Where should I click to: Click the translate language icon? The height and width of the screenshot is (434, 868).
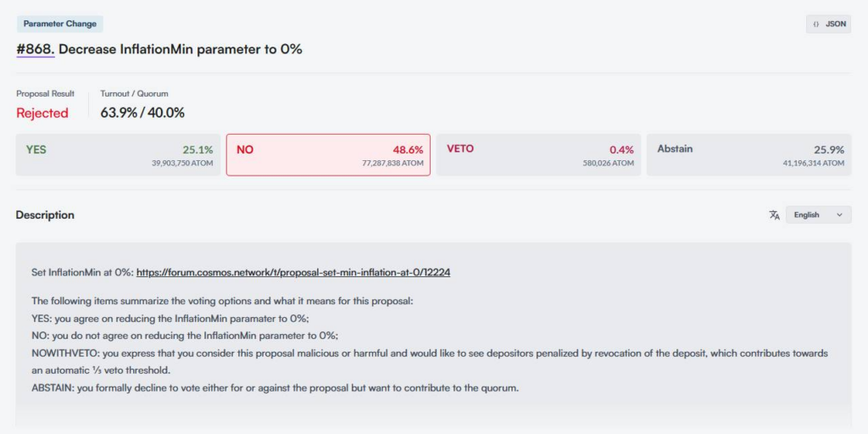click(x=774, y=214)
